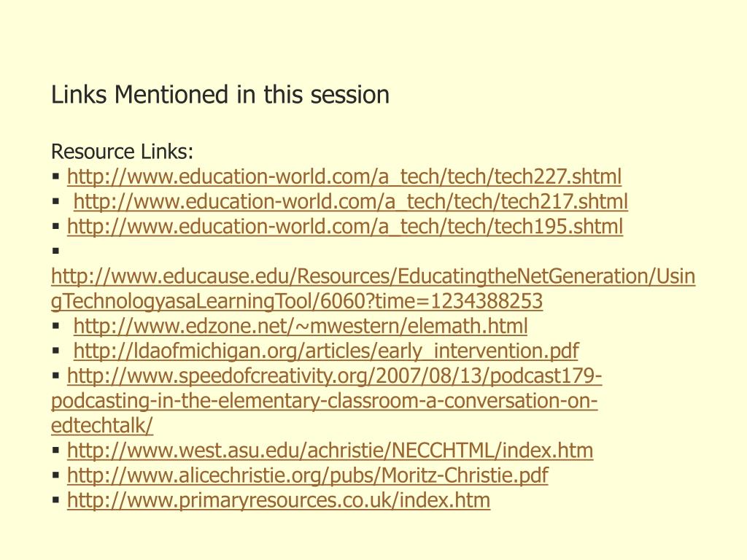This screenshot has width=747, height=560.
Task: Open the alicechristie.org Moritz-Christie.pdf link
Action: pyautogui.click(x=308, y=475)
